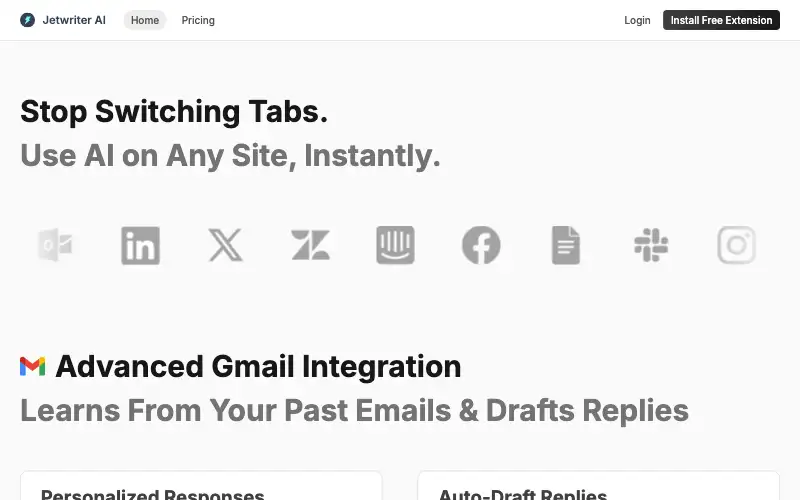Screen dimensions: 800x500
Task: Open the Home navigation tab
Action: coord(145,20)
